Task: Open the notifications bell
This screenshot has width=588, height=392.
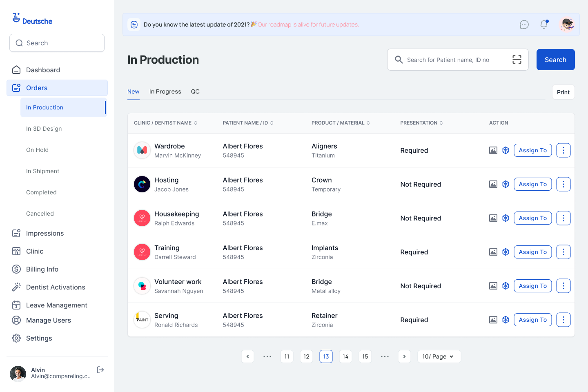Action: tap(544, 24)
